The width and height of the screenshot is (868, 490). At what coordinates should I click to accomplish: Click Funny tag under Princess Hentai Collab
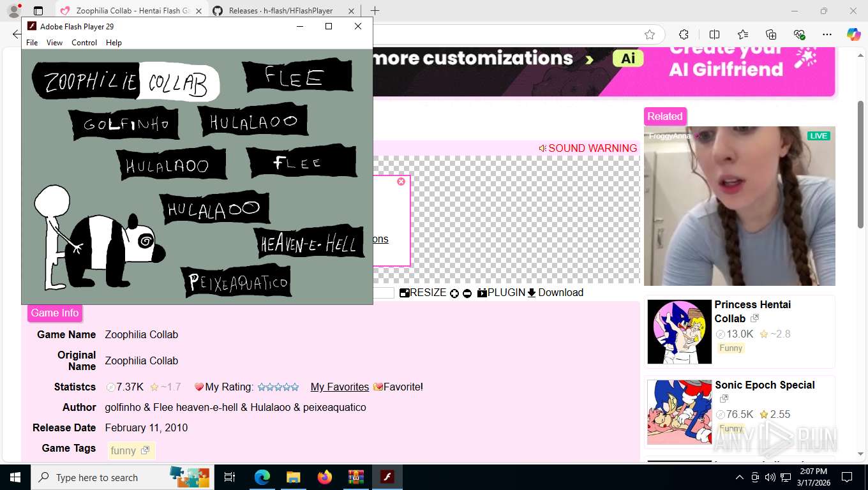tap(731, 348)
